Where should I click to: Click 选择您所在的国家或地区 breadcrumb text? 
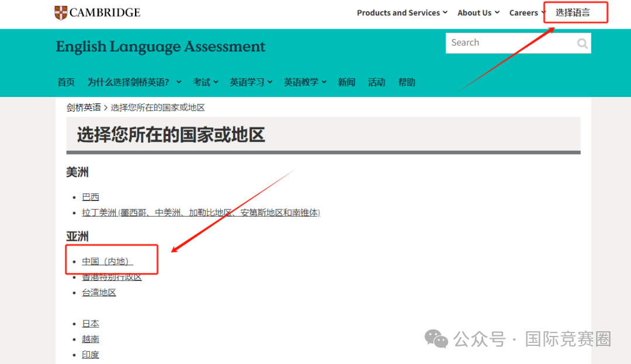coord(158,108)
